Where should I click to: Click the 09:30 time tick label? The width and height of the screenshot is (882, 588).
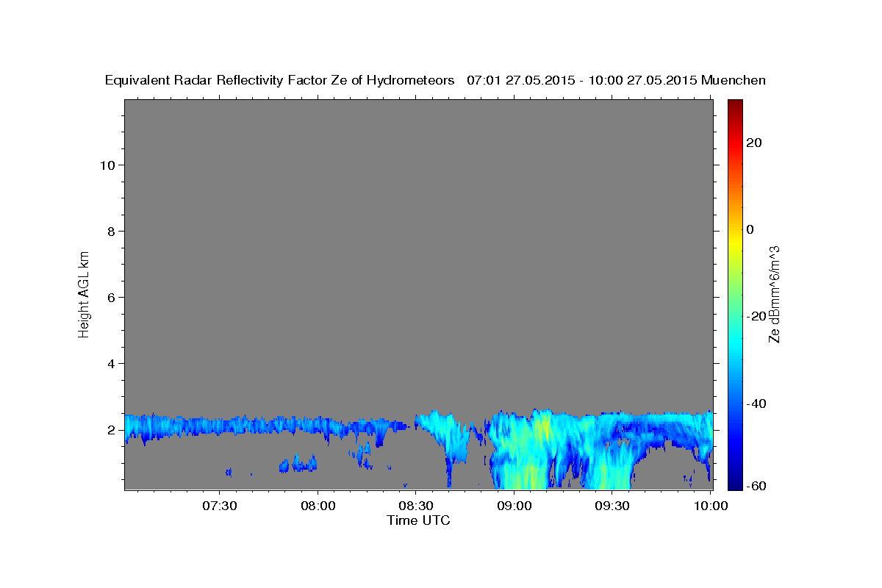point(612,506)
